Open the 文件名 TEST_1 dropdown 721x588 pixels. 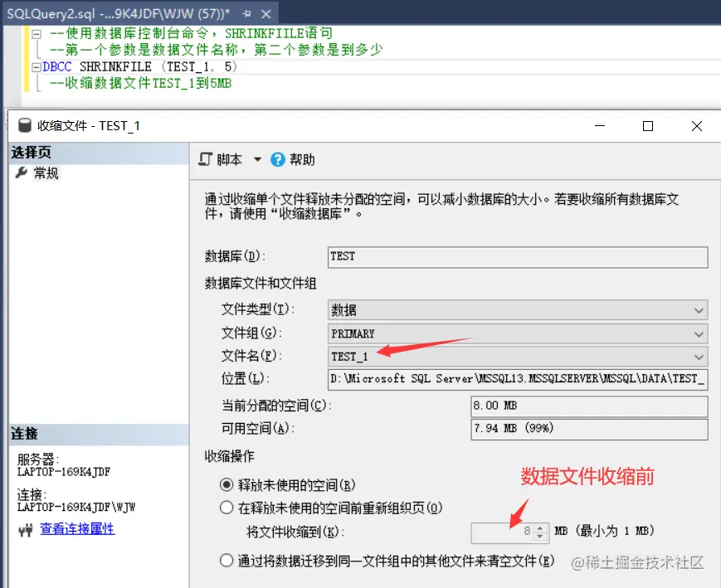pyautogui.click(x=518, y=357)
